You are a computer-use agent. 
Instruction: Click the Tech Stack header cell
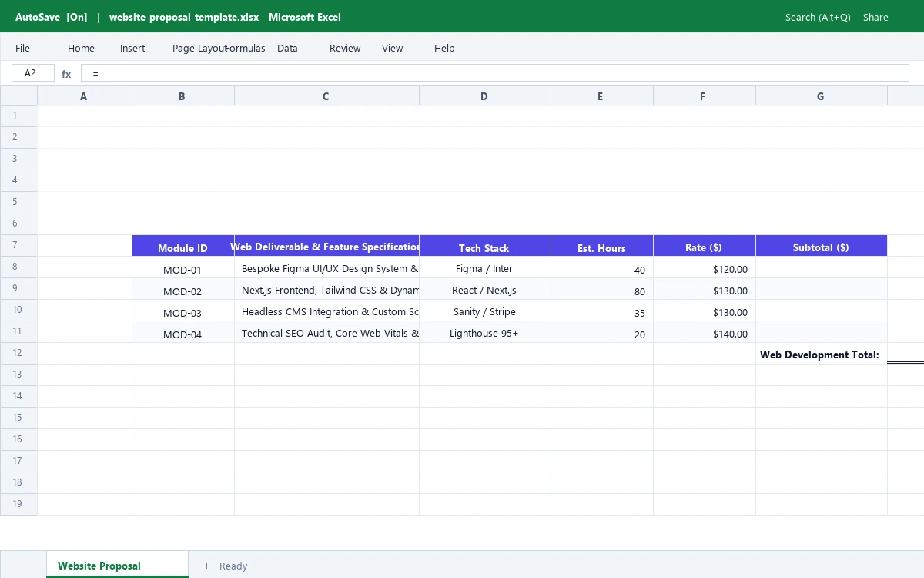(485, 246)
